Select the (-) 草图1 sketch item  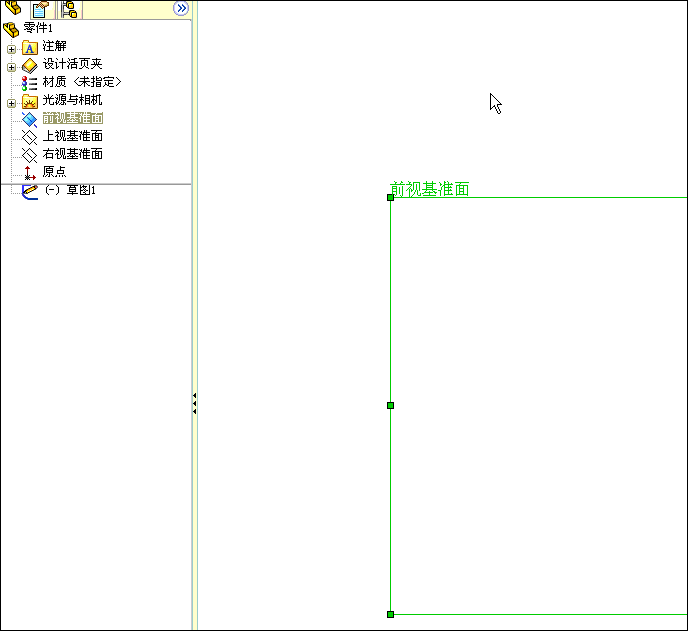pos(70,190)
